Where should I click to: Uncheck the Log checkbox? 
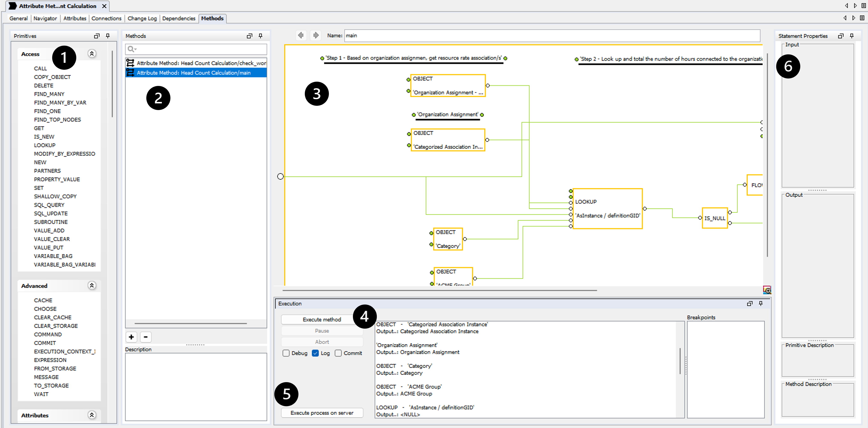point(315,353)
